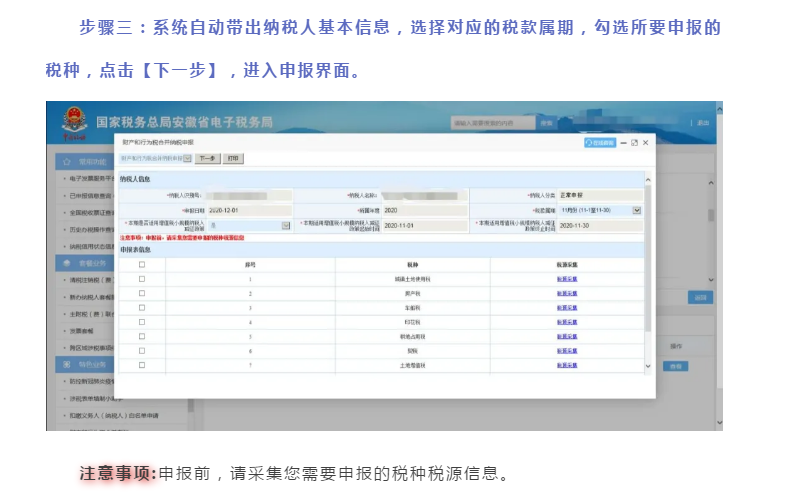Click the tax bureau national emblem logo
Image resolution: width=795 pixels, height=497 pixels.
[75, 122]
